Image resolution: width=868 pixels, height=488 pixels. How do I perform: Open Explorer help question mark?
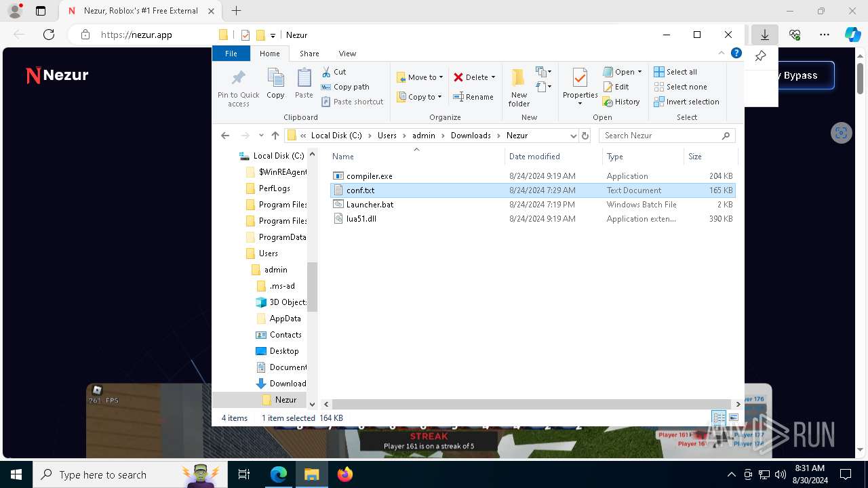[736, 53]
